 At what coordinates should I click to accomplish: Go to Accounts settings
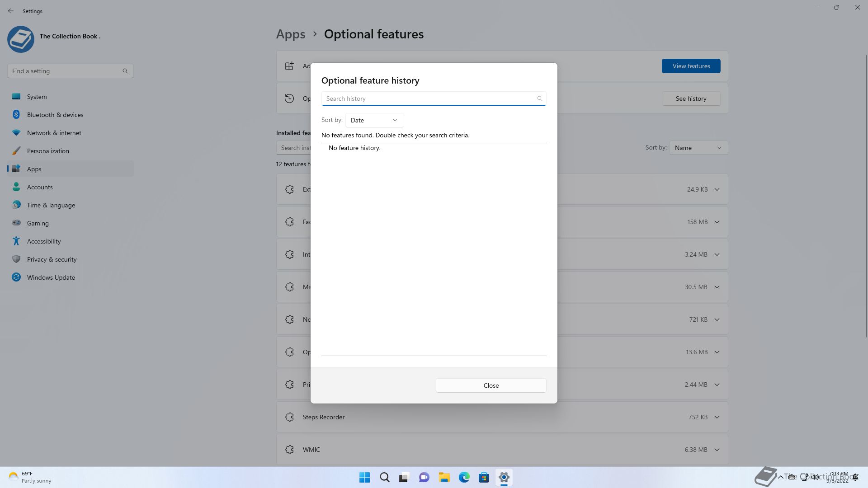coord(40,187)
